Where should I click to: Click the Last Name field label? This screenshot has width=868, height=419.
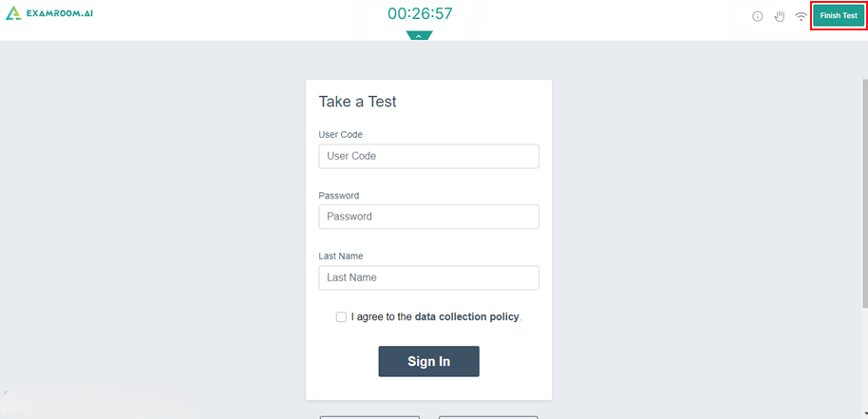click(x=340, y=257)
